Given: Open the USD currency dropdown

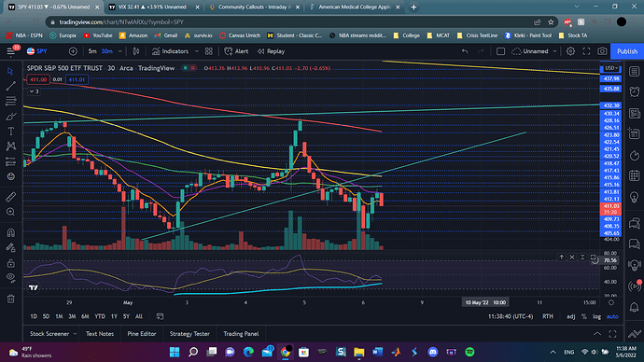Looking at the screenshot, I should (610, 68).
